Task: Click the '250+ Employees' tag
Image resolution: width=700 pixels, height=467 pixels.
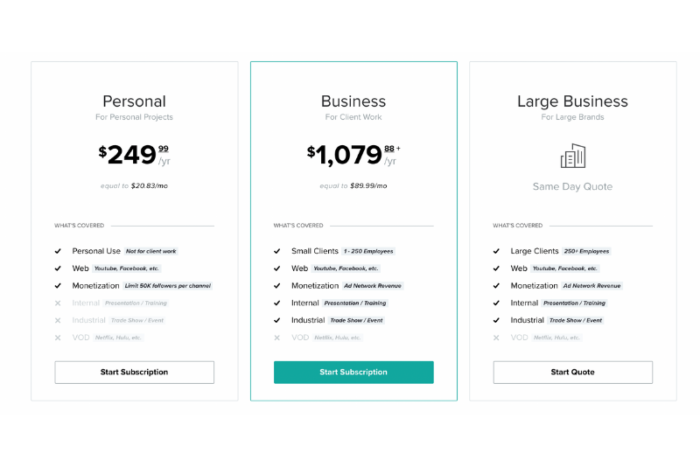Action: point(586,251)
